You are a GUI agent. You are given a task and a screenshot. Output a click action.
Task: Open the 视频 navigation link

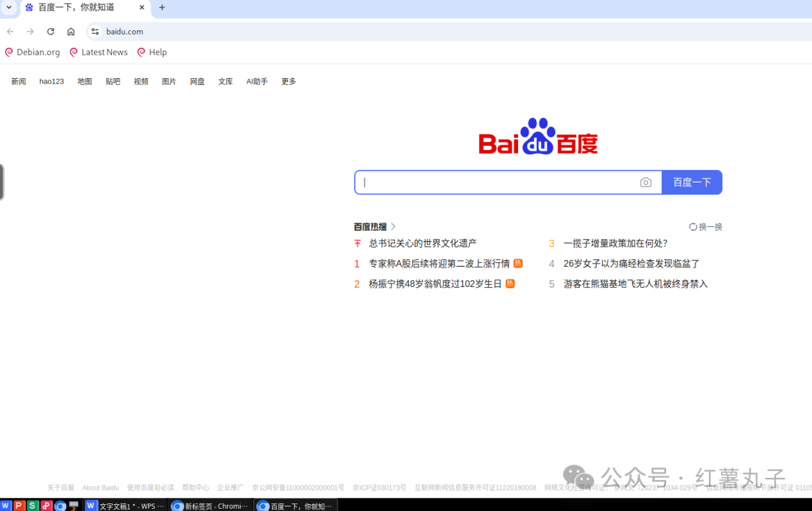[141, 81]
